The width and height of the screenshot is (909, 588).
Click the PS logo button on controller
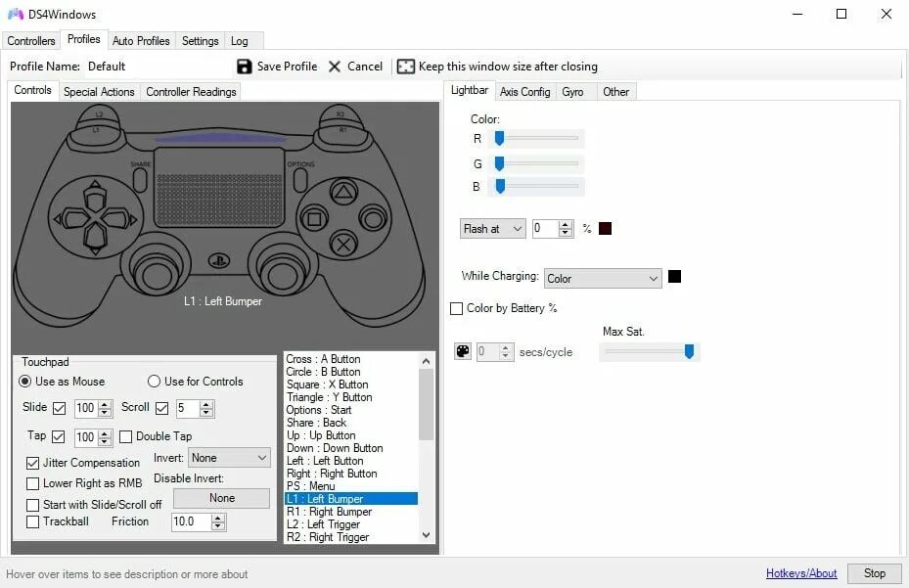click(x=218, y=261)
